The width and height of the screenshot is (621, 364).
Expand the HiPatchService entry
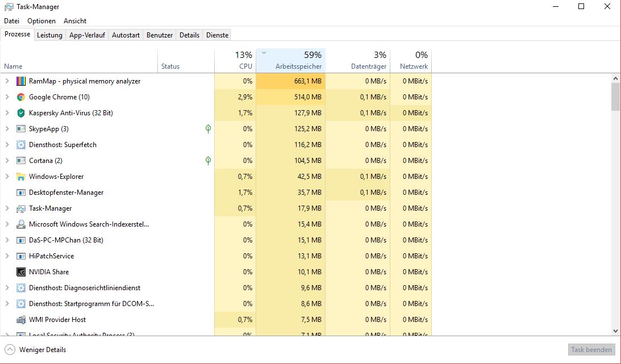[x=7, y=256]
